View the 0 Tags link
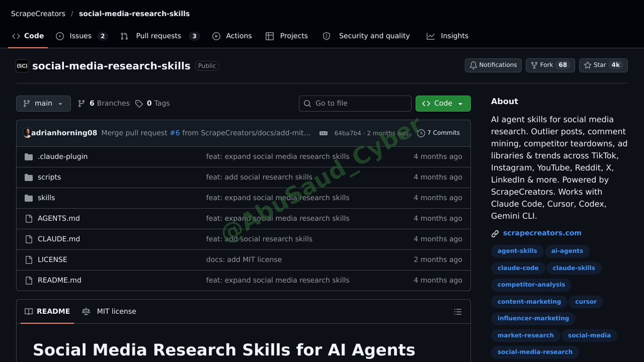This screenshot has width=644, height=362. [x=152, y=104]
